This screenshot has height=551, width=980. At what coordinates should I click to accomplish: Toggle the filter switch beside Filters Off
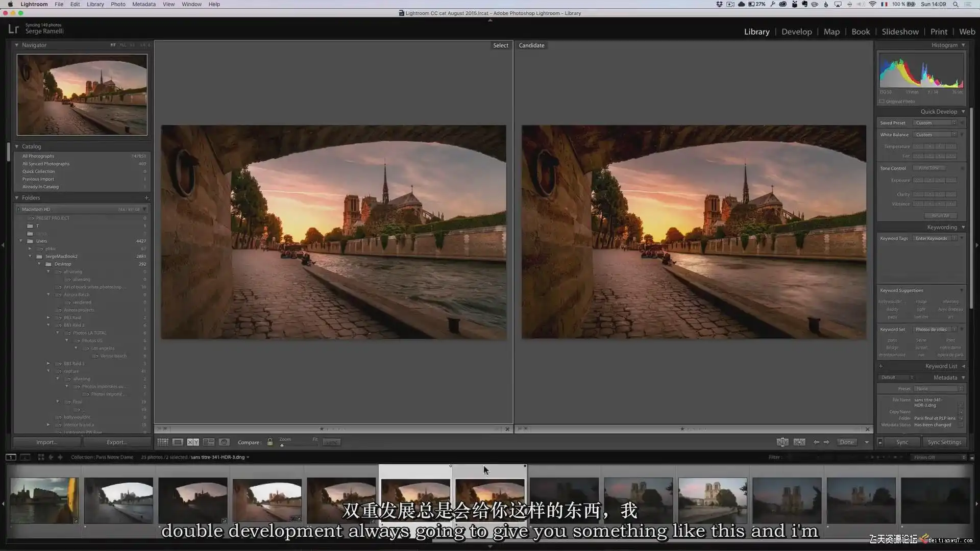972,458
